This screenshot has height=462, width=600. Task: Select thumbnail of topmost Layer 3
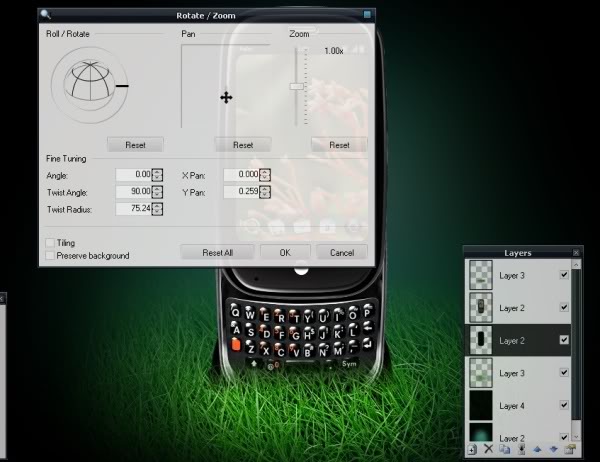click(x=481, y=275)
